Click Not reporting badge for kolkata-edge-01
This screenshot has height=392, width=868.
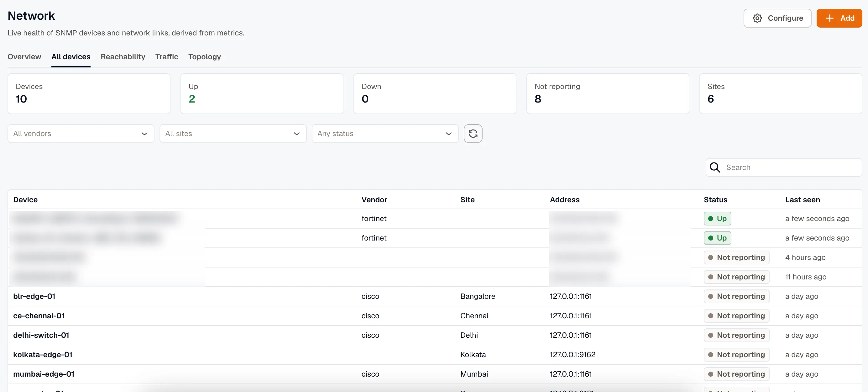(x=736, y=355)
